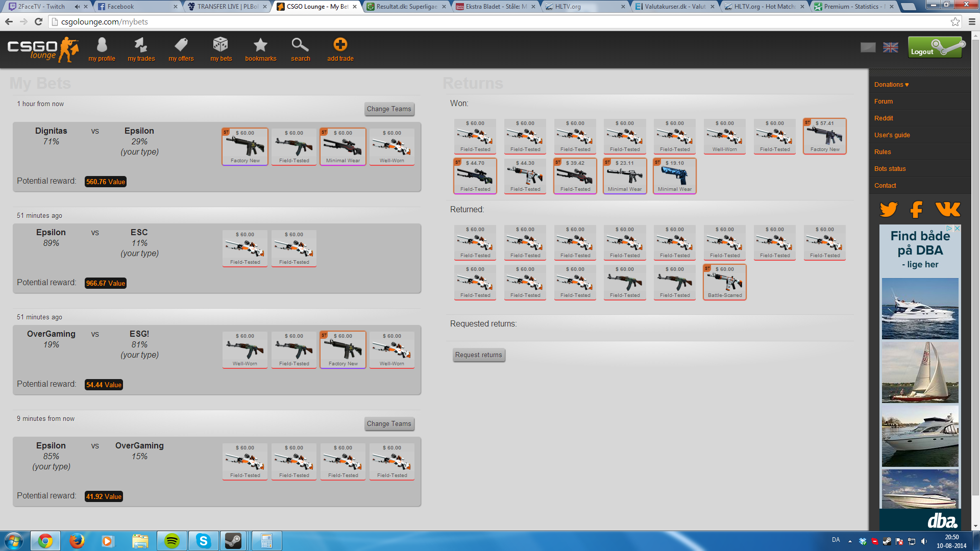
Task: Switch to the TRANSFER LIVE tab
Action: [227, 7]
